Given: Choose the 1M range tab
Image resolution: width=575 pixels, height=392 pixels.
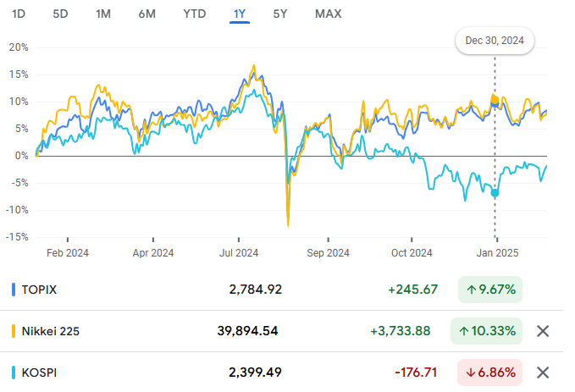Looking at the screenshot, I should tap(103, 14).
